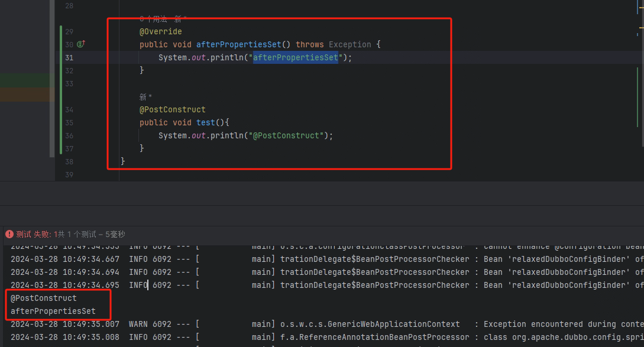This screenshot has width=644, height=347.
Task: Click the '0 个用法' usages hint above @Override
Action: 154,19
